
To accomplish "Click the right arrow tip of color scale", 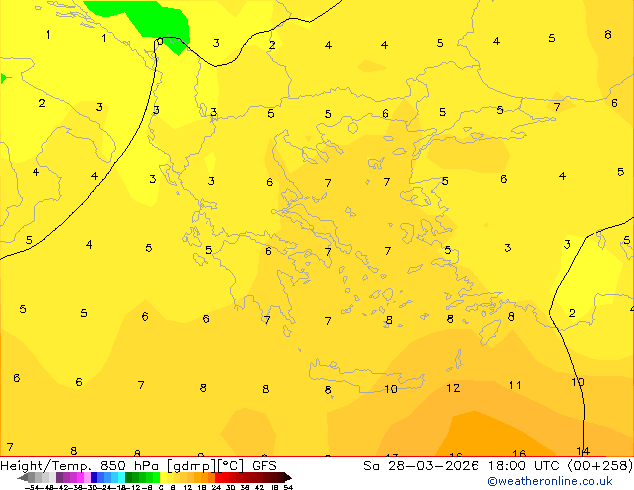I will (x=290, y=478).
